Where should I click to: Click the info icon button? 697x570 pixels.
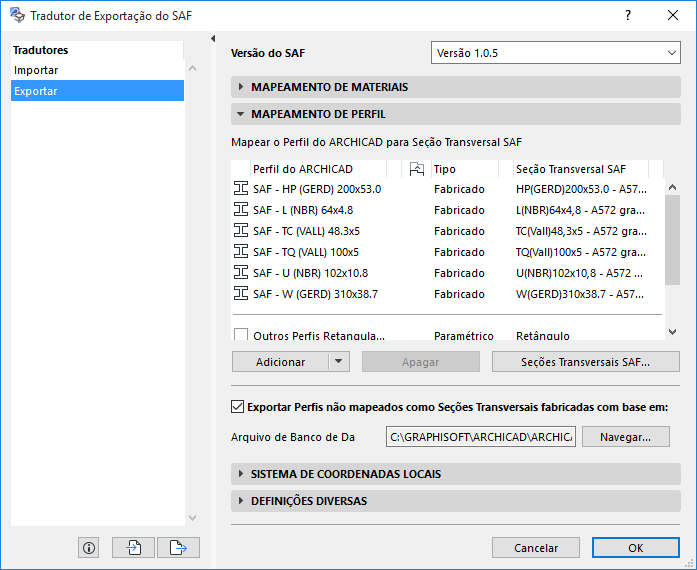(x=88, y=548)
